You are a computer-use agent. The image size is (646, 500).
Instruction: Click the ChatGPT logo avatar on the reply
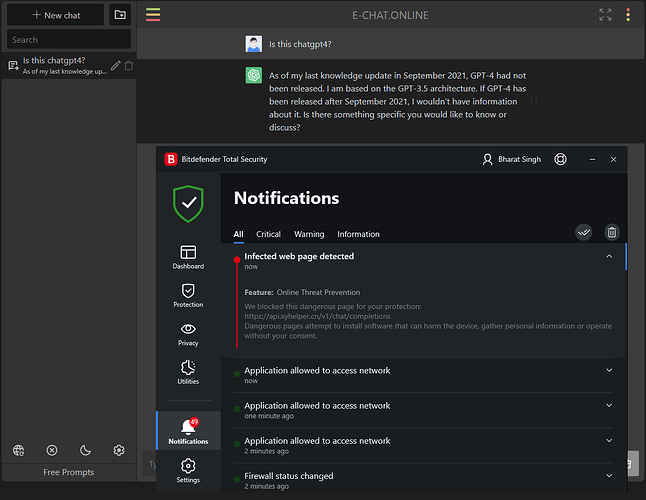254,75
